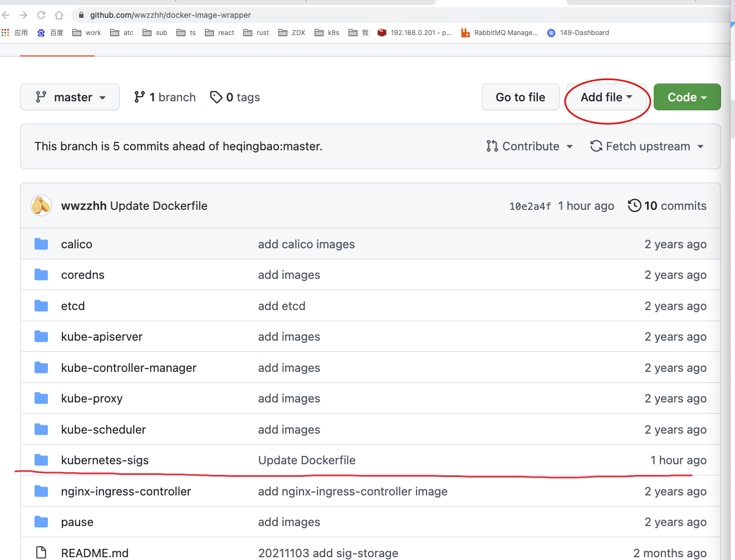
Task: Go to browser home icon
Action: pos(59,15)
